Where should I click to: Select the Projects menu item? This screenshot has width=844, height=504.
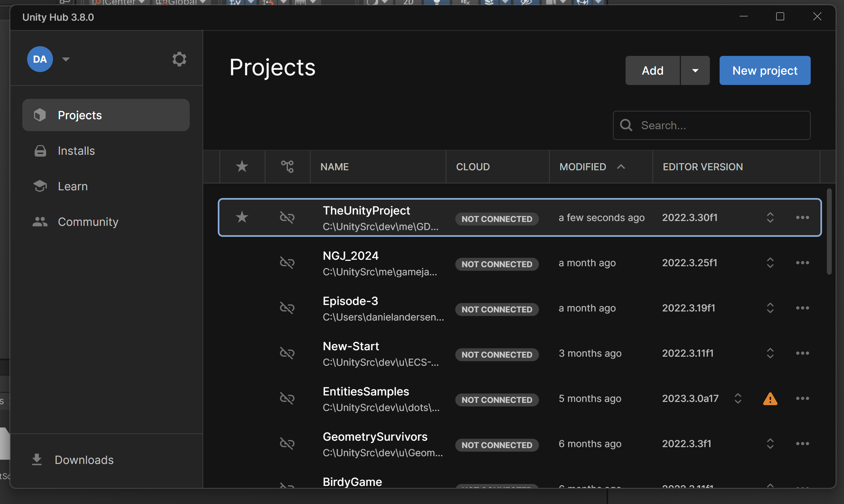point(106,115)
